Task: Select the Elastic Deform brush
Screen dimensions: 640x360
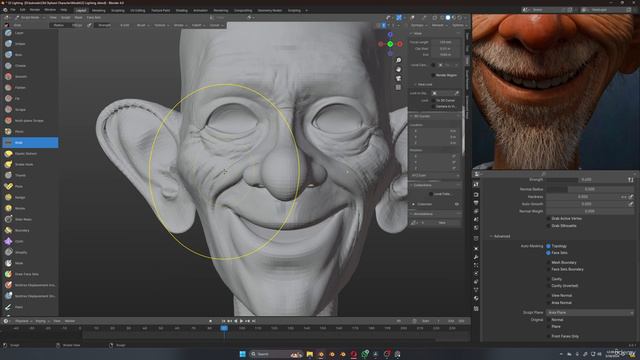Action: [x=30, y=153]
